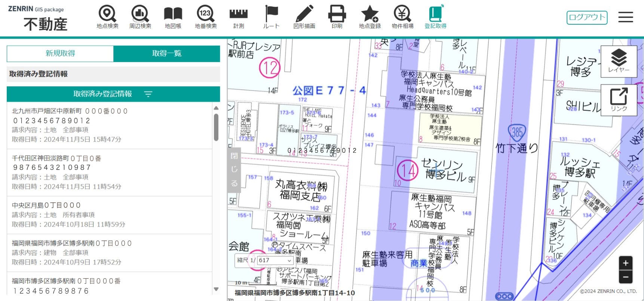Select the 周辺検索 nearby search icon
This screenshot has width=644, height=301.
coord(140,17)
